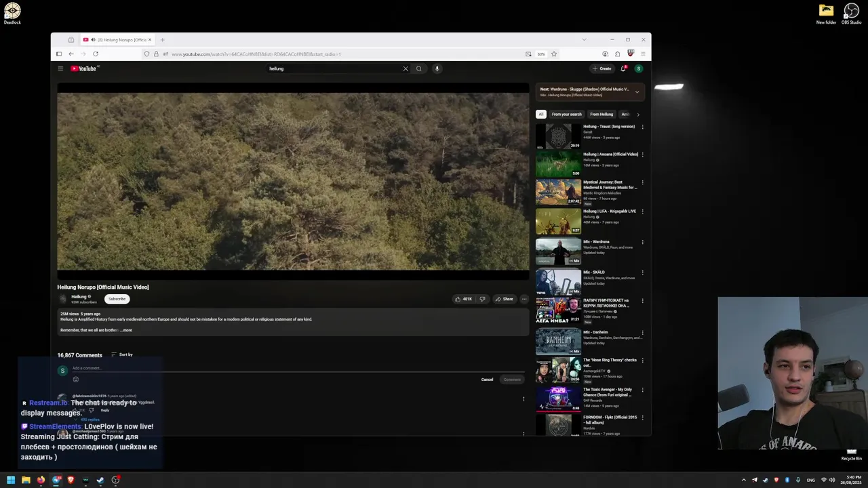Viewport: 868px width, 488px height.
Task: Expand description with ...more
Action: (126, 330)
